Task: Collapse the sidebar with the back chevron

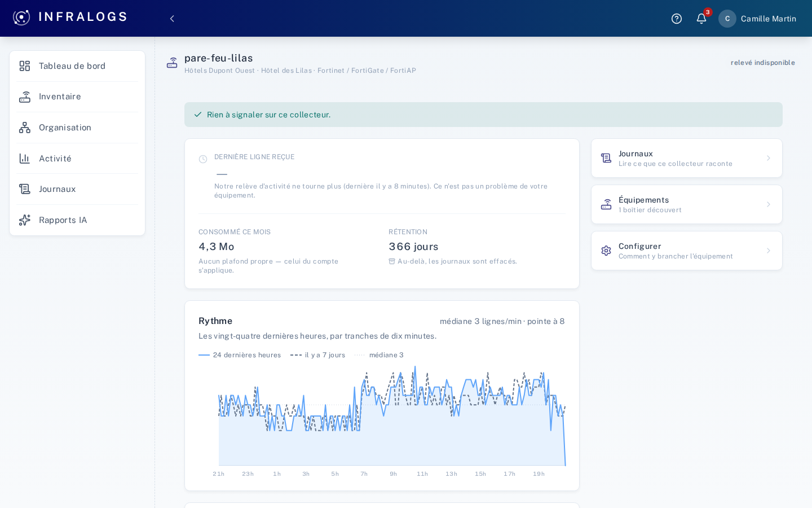Action: point(172,19)
